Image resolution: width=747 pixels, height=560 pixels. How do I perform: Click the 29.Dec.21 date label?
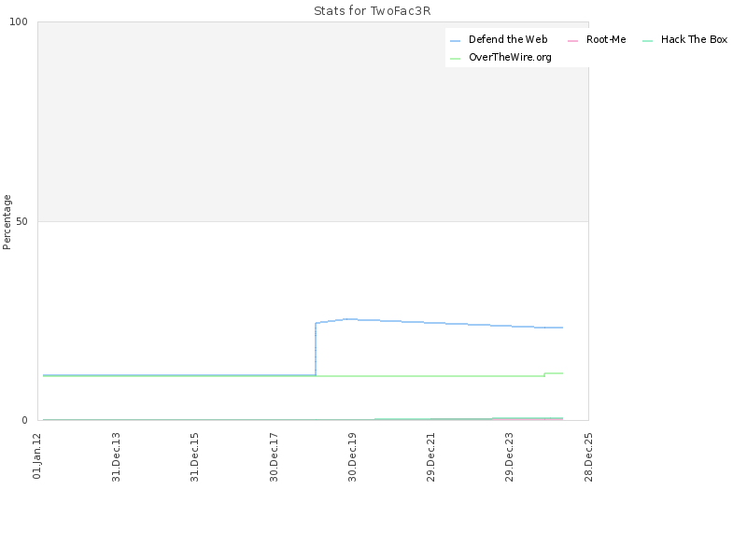[x=430, y=456]
